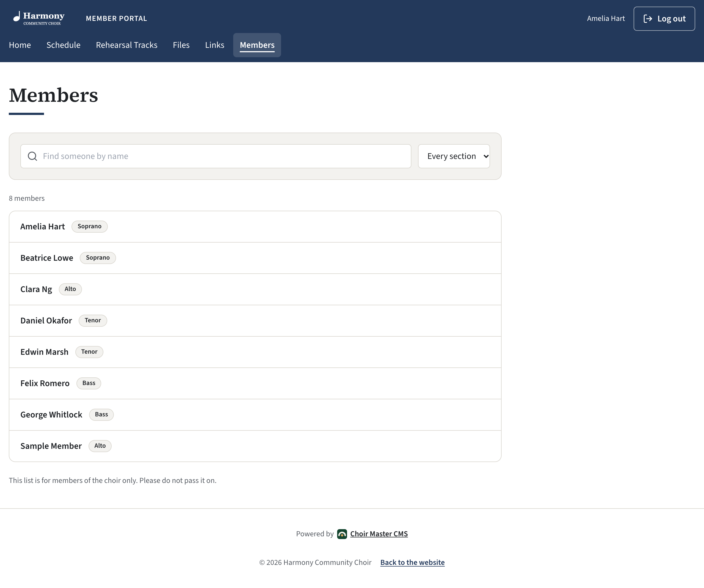Screen dimensions: 704x588
Task: Click Soprano badge next to Amelia Hart
Action: (x=89, y=226)
